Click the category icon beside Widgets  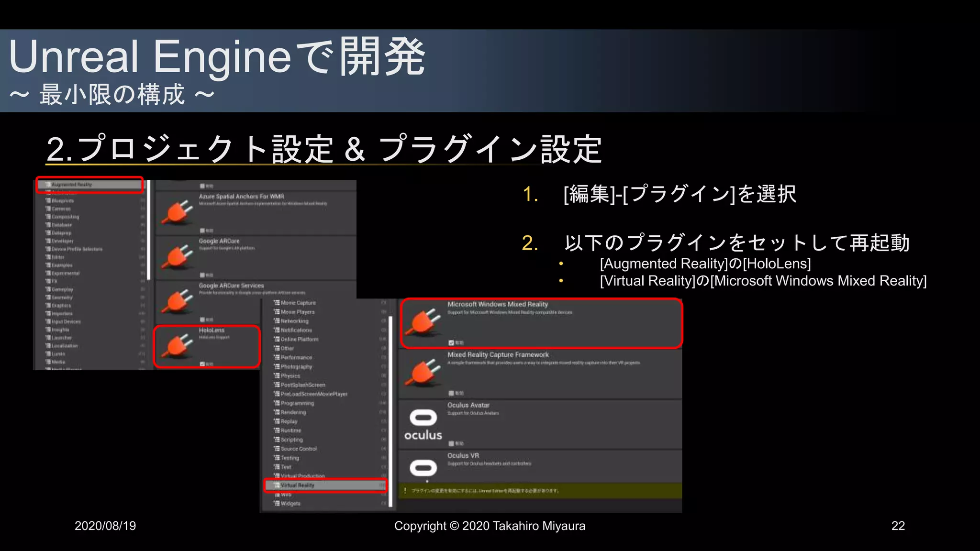click(277, 503)
